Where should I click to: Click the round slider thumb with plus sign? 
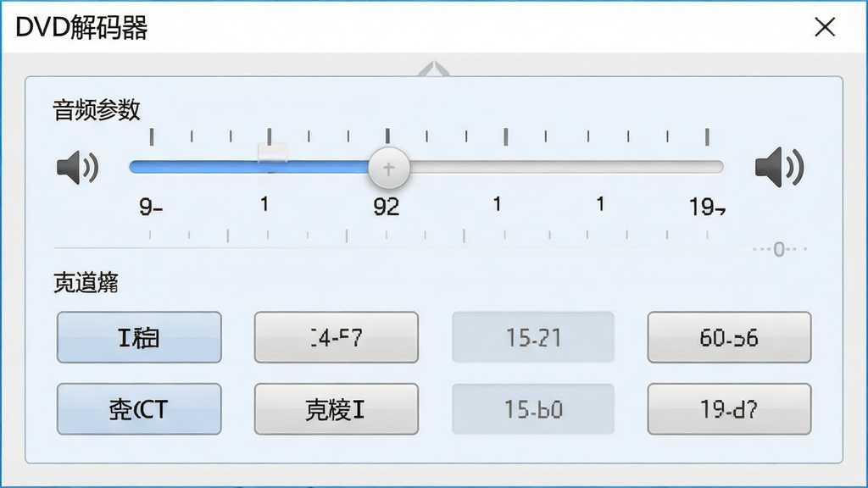click(x=388, y=169)
